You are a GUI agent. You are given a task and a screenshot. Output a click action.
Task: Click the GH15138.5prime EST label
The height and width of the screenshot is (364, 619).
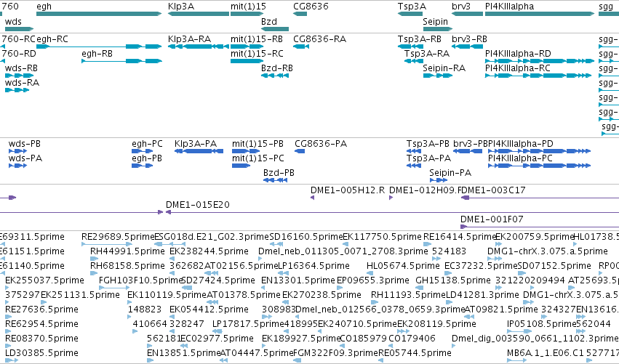453,280
